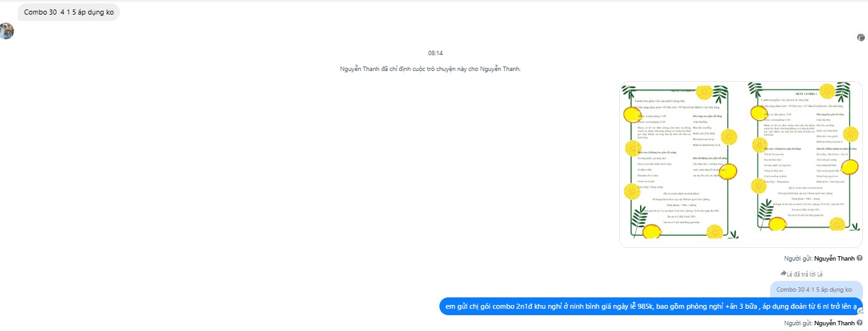Select the incoming gray bubble "Combo 30 4 1 5 áp dụng ko"

click(x=69, y=12)
